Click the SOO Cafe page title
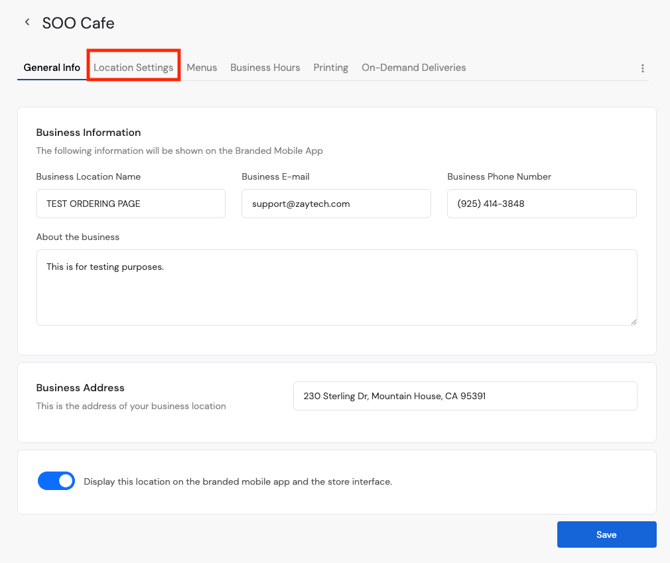Image resolution: width=670 pixels, height=563 pixels. tap(78, 23)
